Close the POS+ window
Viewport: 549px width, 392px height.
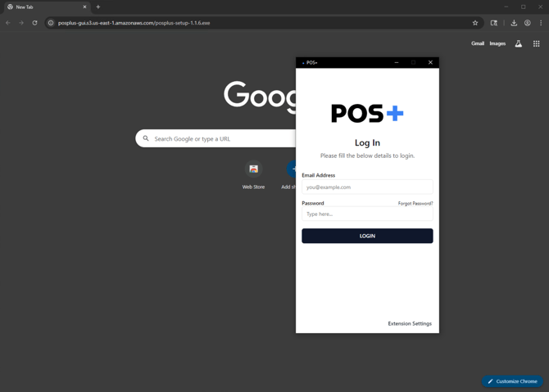tap(430, 62)
